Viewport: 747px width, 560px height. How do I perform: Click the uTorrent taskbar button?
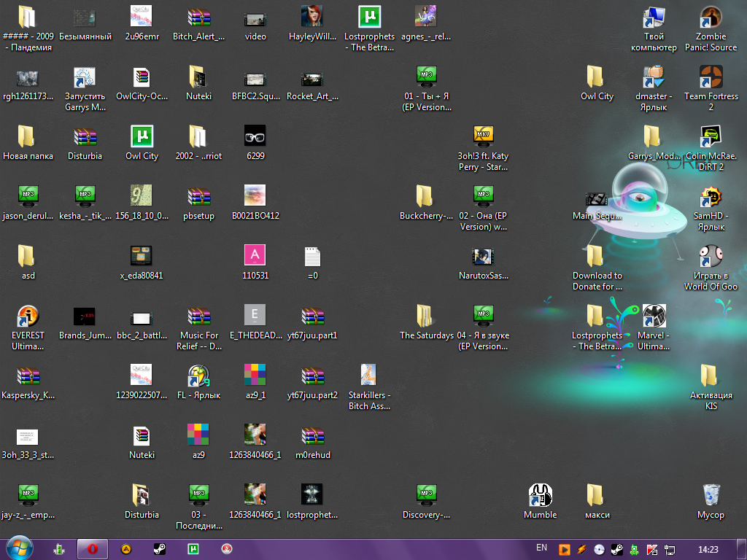(193, 549)
